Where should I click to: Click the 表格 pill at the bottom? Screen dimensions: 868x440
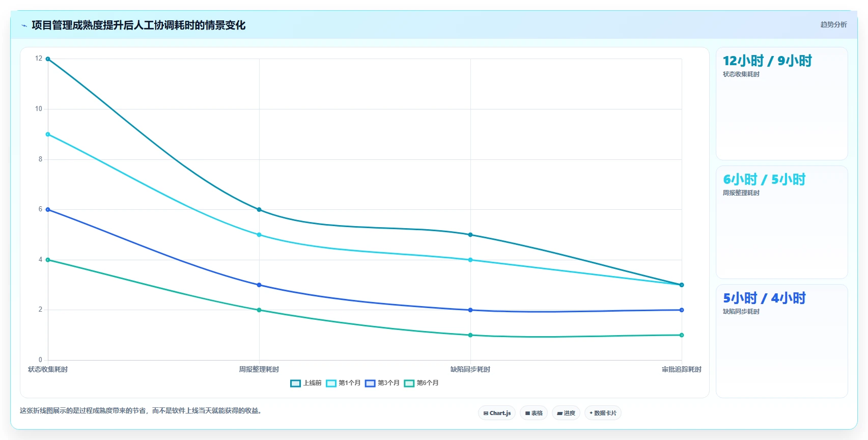coord(534,413)
